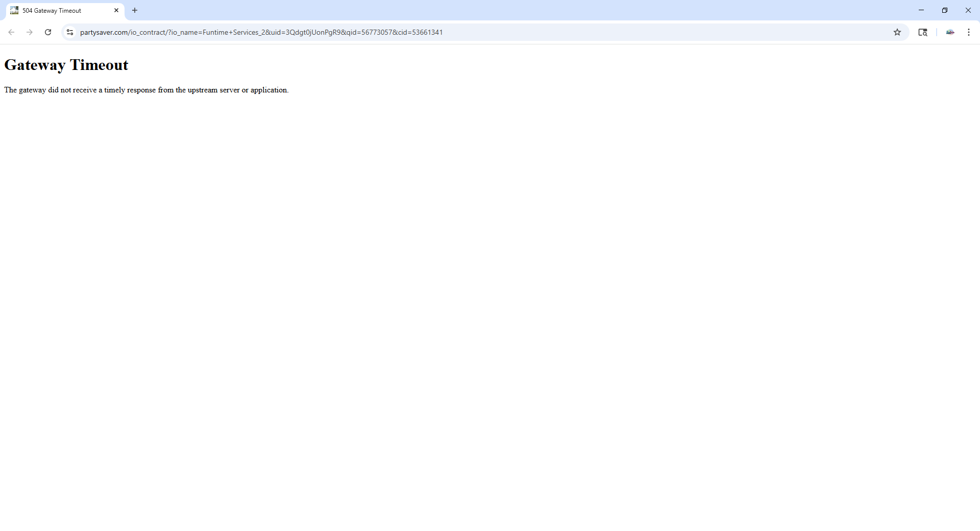This screenshot has height=531, width=980.
Task: Select the 504 Gateway Timeout tab
Action: tap(56, 10)
